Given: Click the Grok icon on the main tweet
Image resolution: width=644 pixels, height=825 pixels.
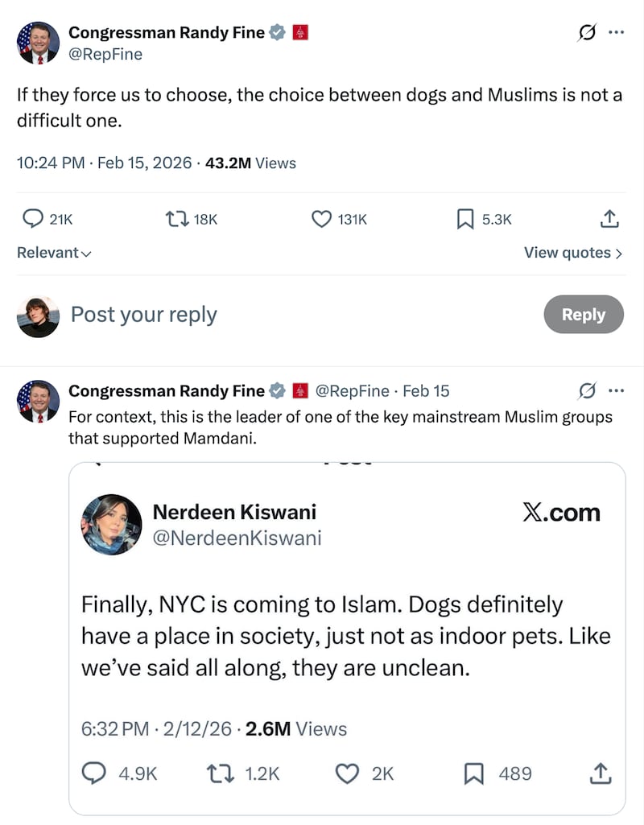Looking at the screenshot, I should point(586,31).
